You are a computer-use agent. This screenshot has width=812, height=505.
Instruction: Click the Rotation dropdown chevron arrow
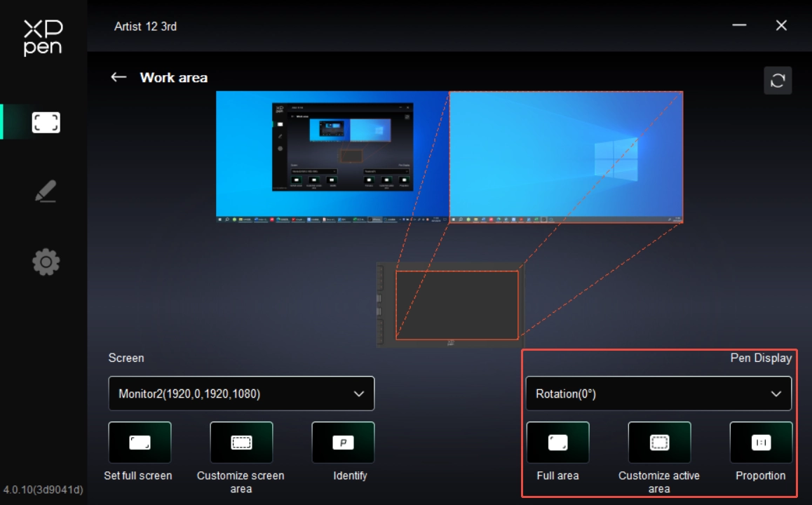click(776, 393)
